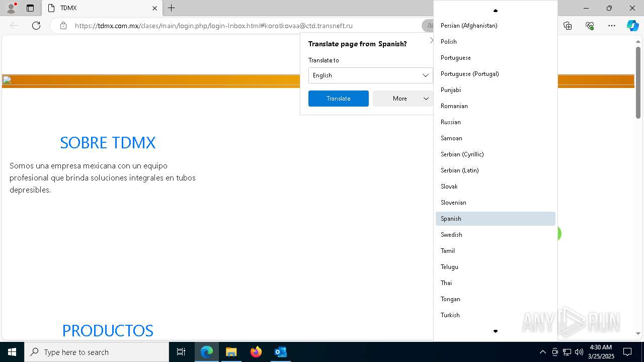Click the address bar URL
This screenshot has width=644, height=362.
(214, 26)
